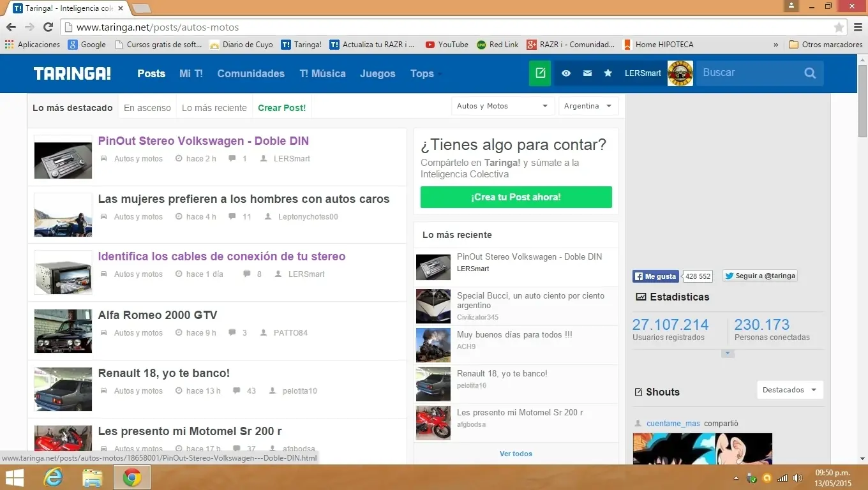Click the user avatar in the Taringa header

coord(680,73)
